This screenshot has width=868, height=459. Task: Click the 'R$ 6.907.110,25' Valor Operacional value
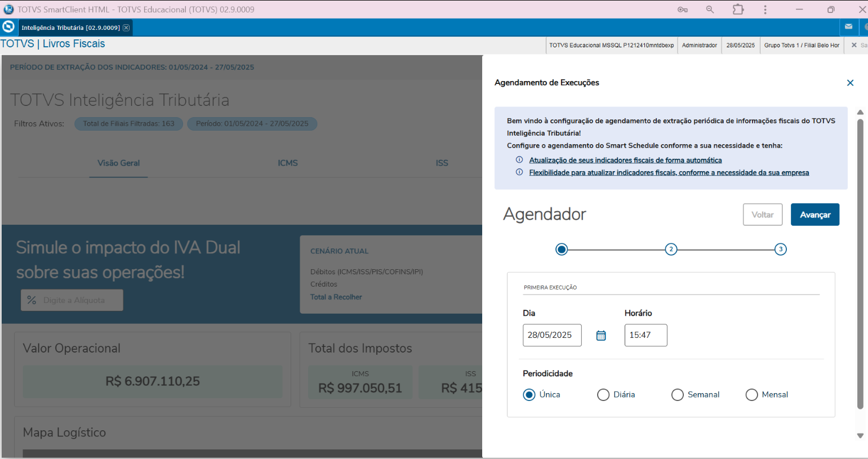153,382
